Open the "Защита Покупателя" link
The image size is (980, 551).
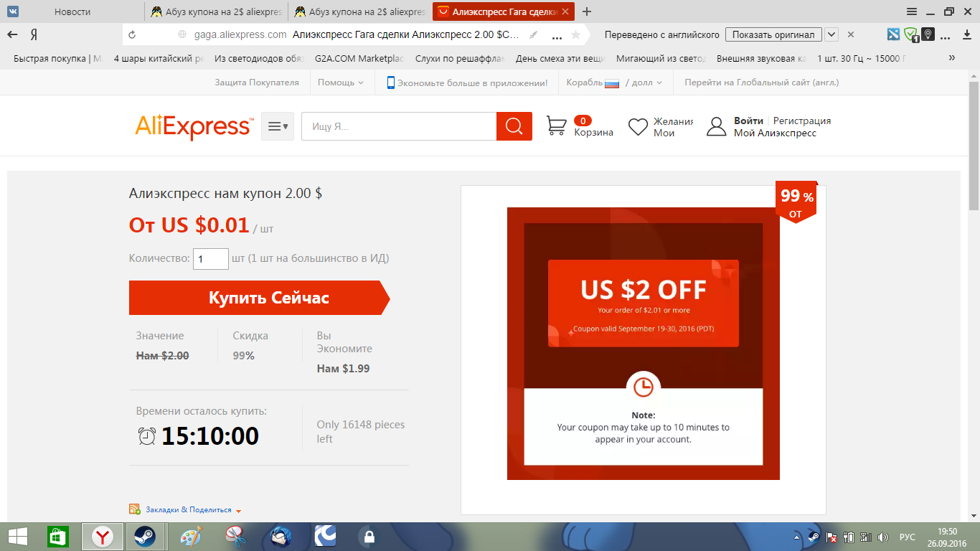[x=257, y=83]
